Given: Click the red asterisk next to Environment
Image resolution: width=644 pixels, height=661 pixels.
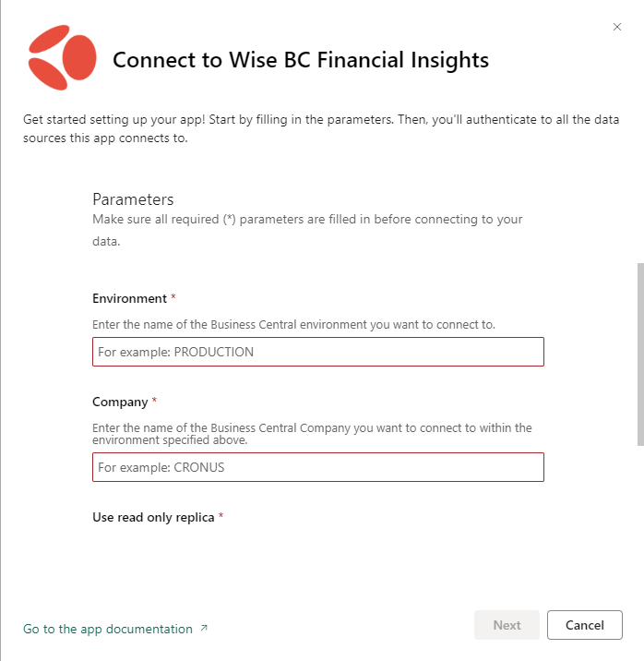Looking at the screenshot, I should click(x=173, y=298).
